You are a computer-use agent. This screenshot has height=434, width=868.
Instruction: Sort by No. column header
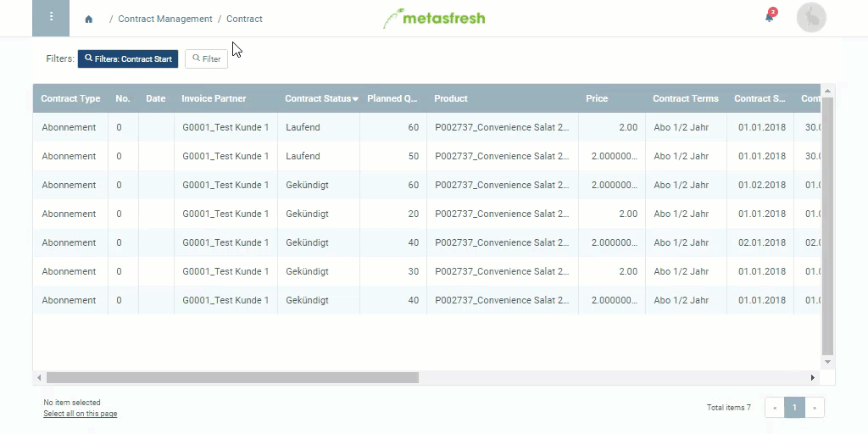coord(123,98)
